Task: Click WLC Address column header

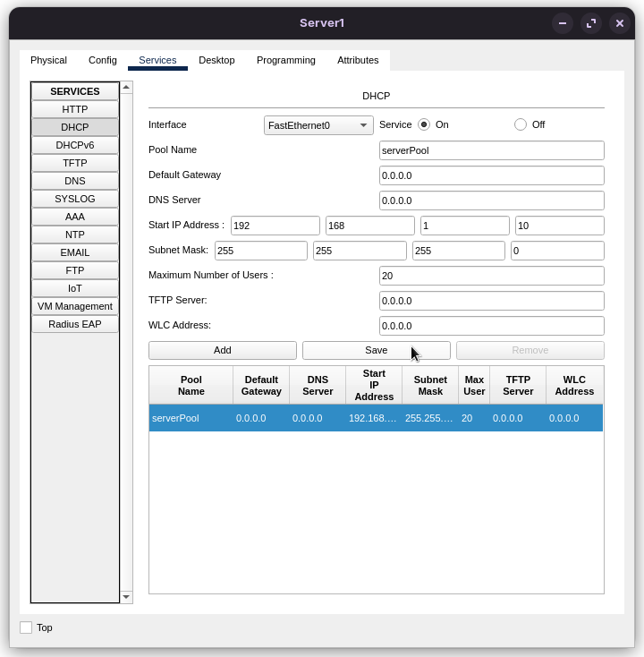Action: pos(574,386)
